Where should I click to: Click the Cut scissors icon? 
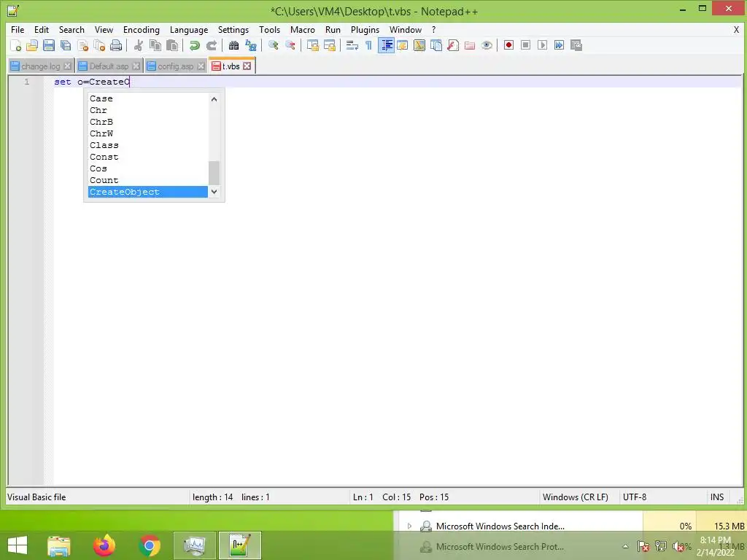coord(138,45)
